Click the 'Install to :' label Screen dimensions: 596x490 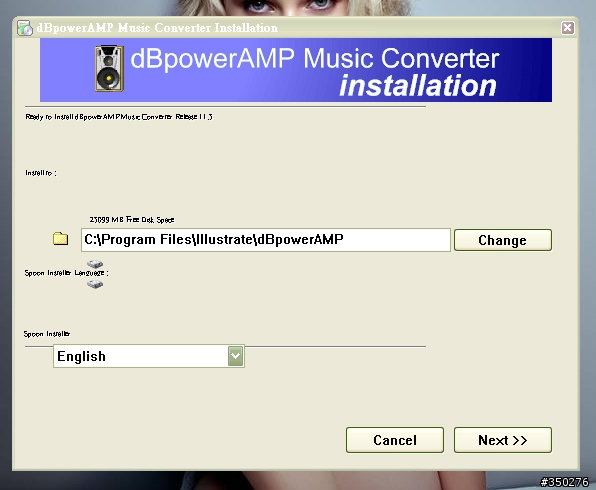pyautogui.click(x=41, y=173)
